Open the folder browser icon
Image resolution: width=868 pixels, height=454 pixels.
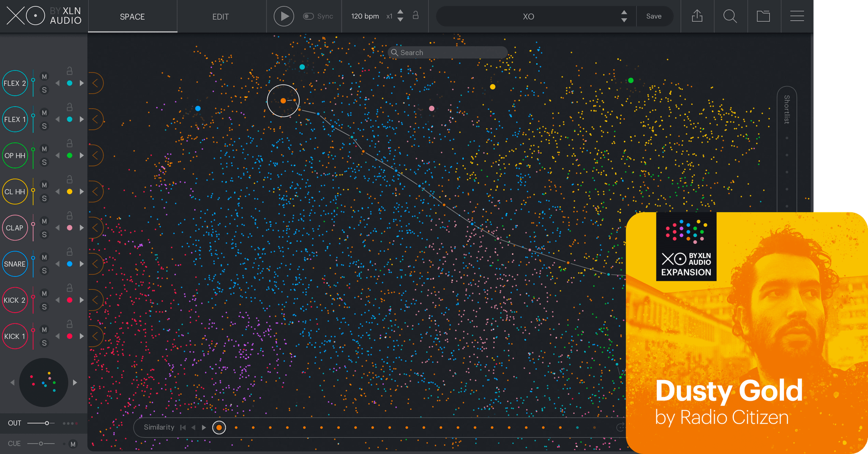click(x=764, y=16)
